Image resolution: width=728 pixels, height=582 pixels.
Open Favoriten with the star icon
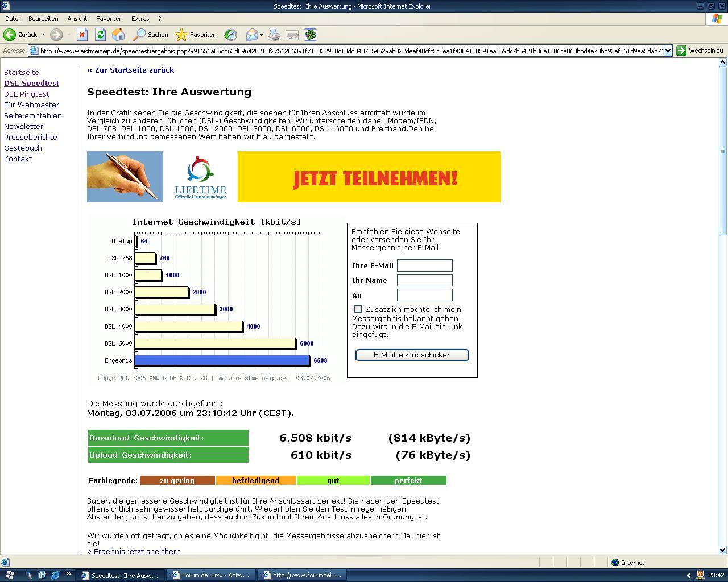coord(196,35)
